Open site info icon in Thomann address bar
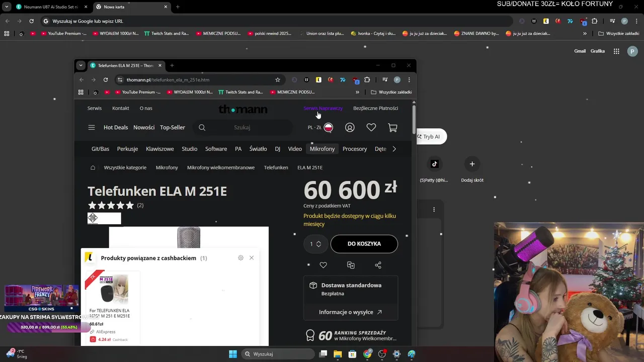Image resolution: width=644 pixels, height=362 pixels. point(120,80)
